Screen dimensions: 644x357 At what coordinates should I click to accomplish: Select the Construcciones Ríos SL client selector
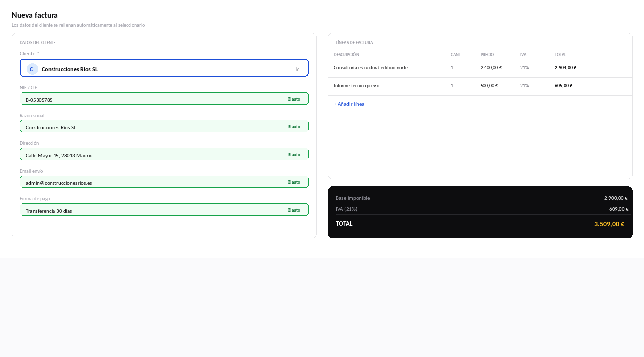click(164, 68)
